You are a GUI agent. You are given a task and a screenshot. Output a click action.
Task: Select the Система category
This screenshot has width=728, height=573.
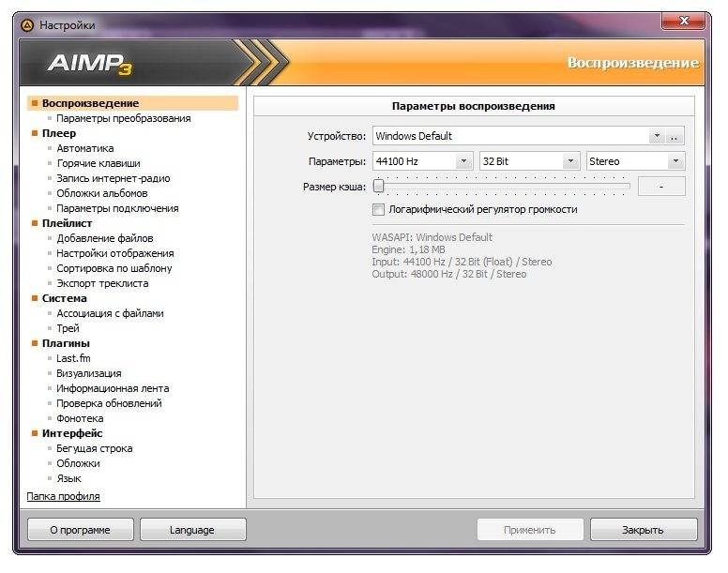[65, 298]
